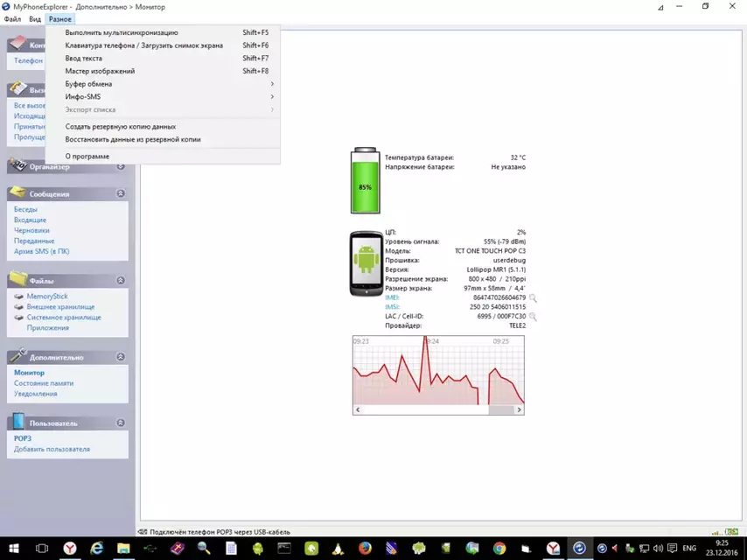This screenshot has width=747, height=560.
Task: Click the active MyPhoneExplorer taskbar icon
Action: click(579, 549)
